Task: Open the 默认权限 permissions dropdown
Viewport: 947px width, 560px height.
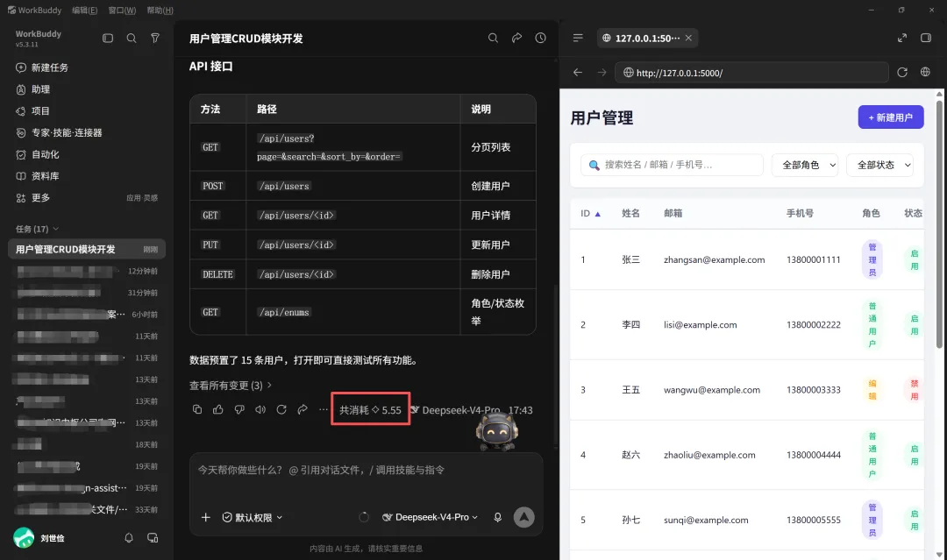Action: tap(253, 517)
